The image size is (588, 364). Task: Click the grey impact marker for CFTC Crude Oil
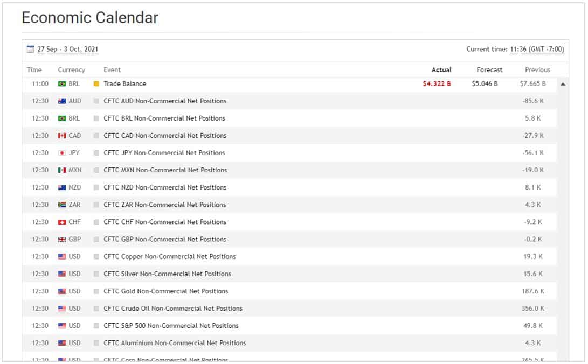click(96, 309)
